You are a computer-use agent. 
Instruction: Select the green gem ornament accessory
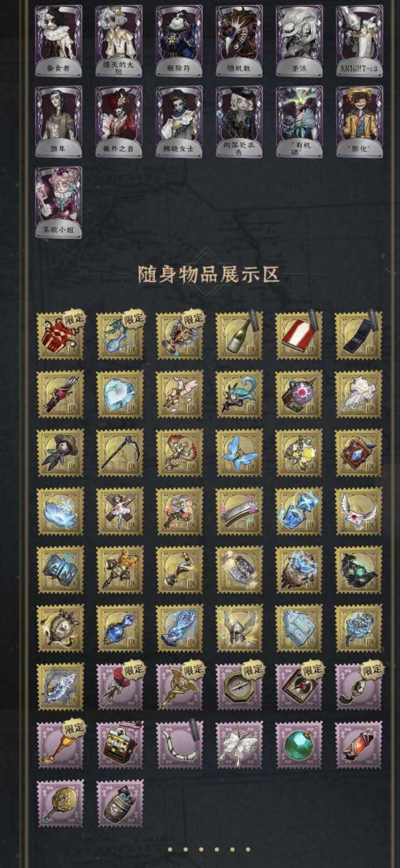click(x=299, y=745)
